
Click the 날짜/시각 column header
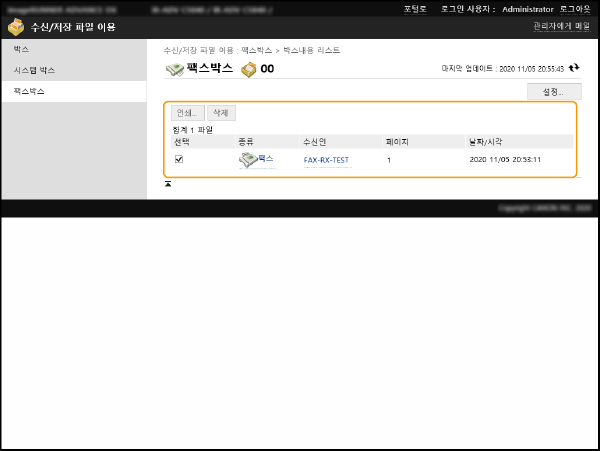coord(486,142)
